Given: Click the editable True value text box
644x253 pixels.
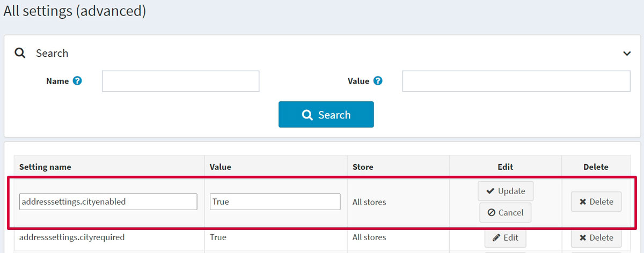Looking at the screenshot, I should click(x=275, y=202).
